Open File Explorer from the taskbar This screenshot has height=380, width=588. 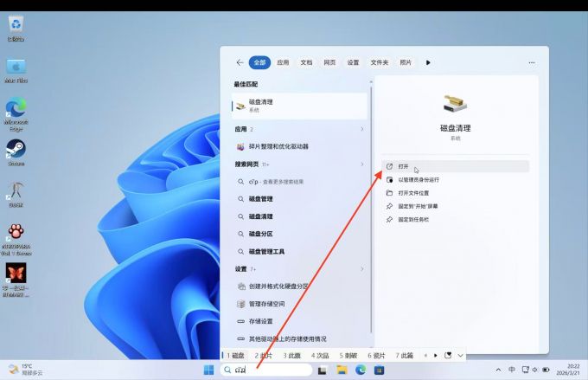pyautogui.click(x=342, y=370)
